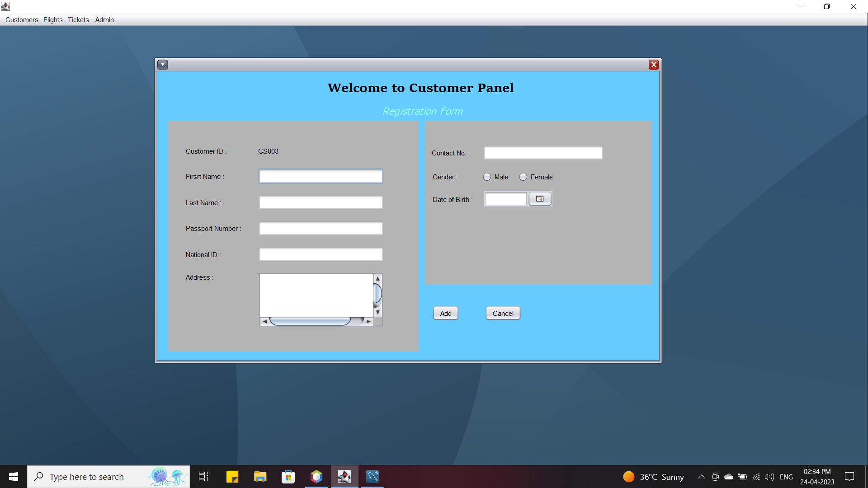Click the Meet Now tray icon
The image size is (868, 488).
click(715, 477)
